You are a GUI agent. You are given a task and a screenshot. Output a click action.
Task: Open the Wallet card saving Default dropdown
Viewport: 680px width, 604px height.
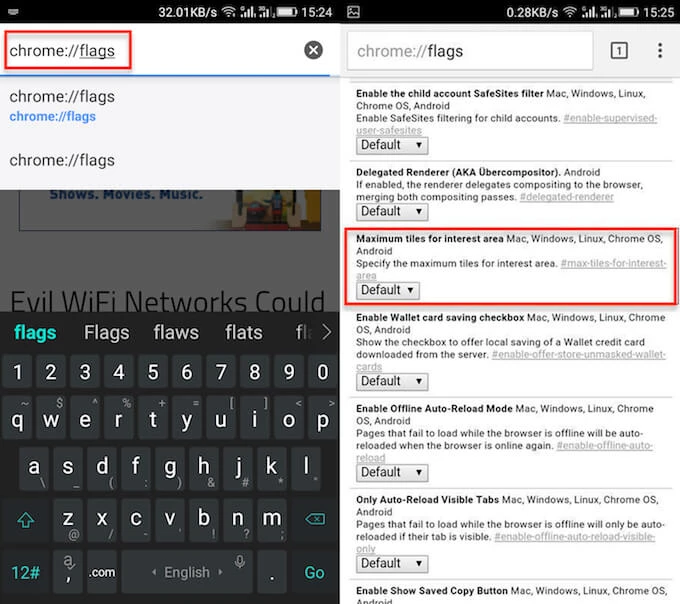click(392, 381)
